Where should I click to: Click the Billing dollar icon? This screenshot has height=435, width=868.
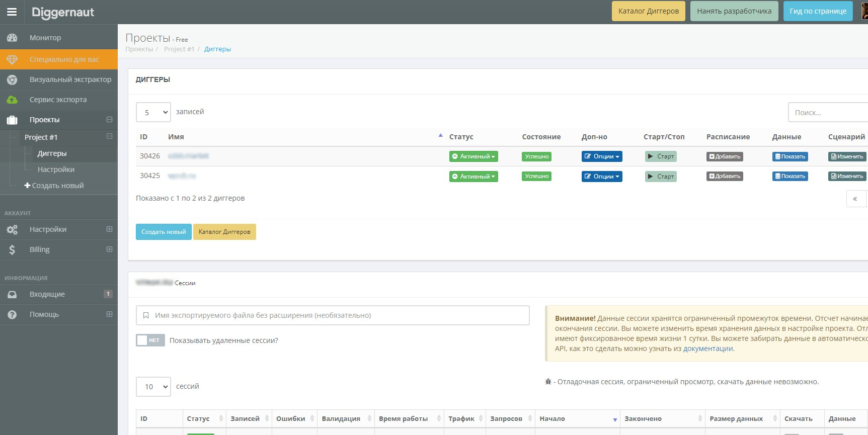click(x=12, y=249)
